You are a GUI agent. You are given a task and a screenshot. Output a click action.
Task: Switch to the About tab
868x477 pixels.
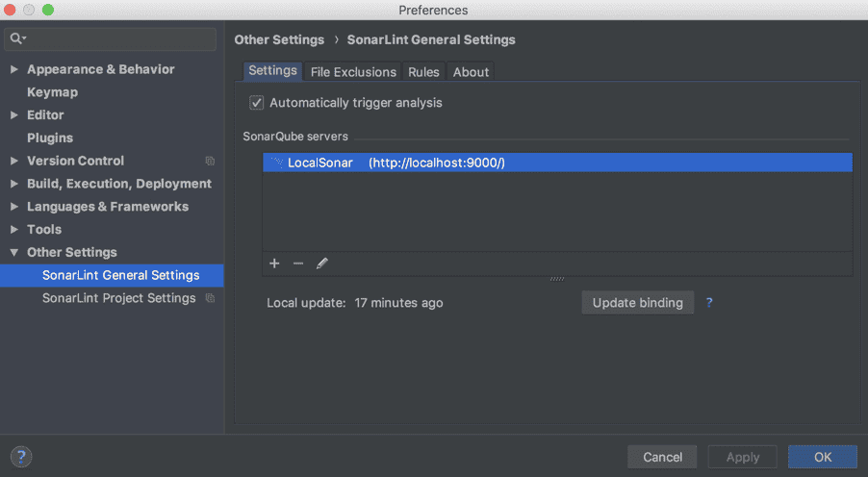tap(471, 72)
